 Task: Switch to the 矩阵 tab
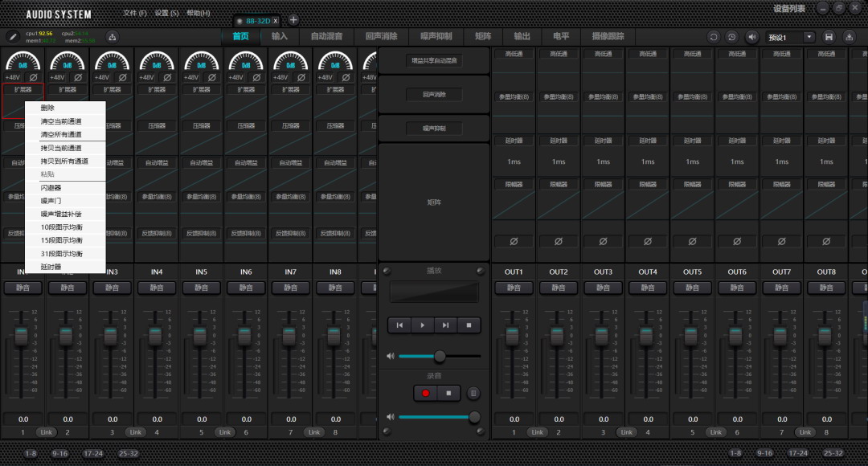(483, 36)
